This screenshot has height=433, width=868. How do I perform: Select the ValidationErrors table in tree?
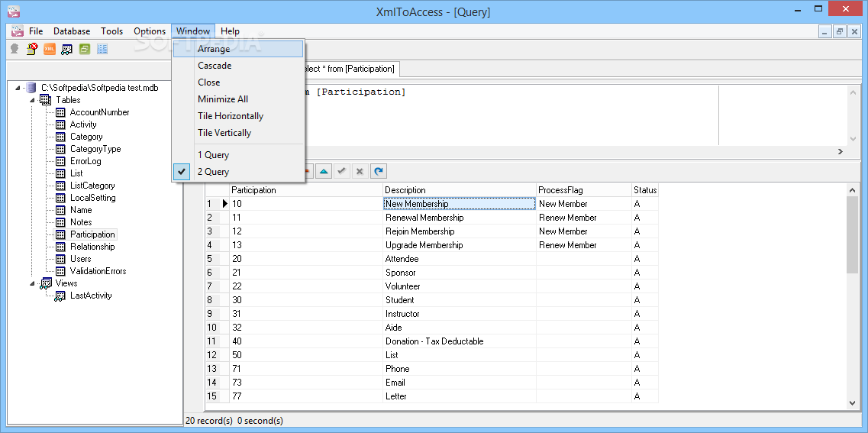tap(98, 271)
